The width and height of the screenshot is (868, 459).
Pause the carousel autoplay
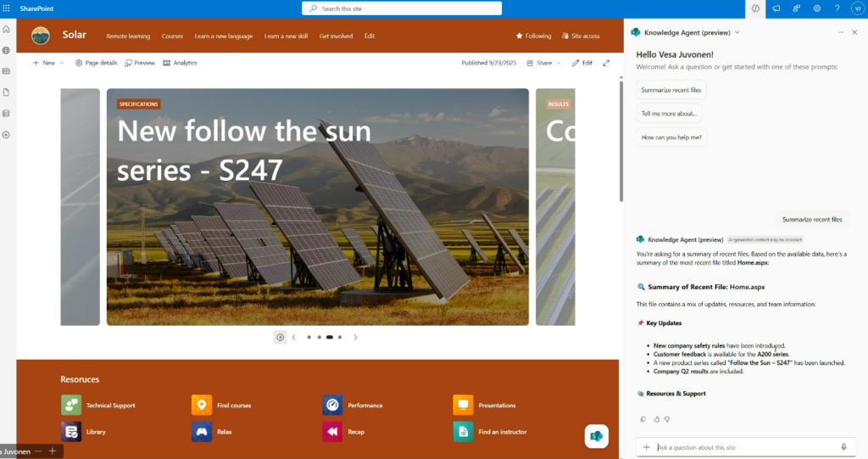click(280, 337)
